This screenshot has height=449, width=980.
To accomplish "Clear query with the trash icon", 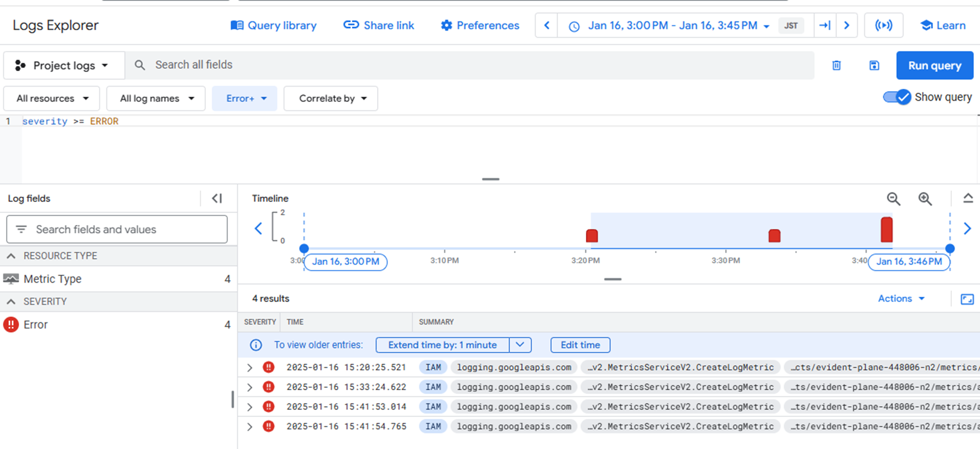I will tap(836, 66).
